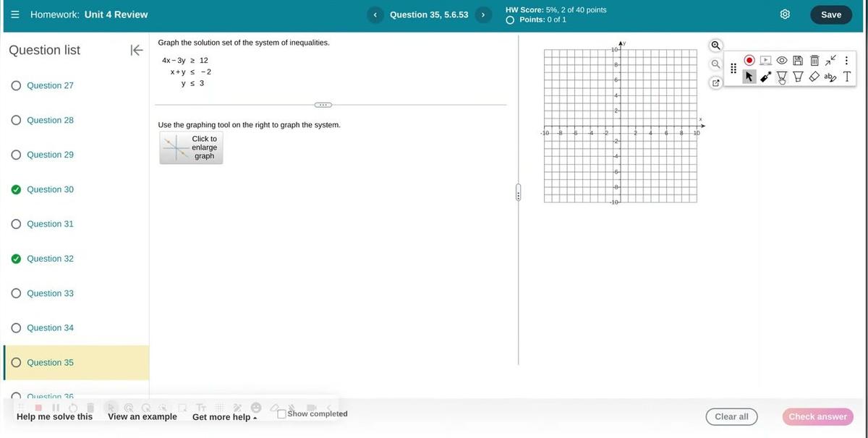Click the HW Score 5% text
Viewport: 868px width, 438px height.
[x=556, y=9]
